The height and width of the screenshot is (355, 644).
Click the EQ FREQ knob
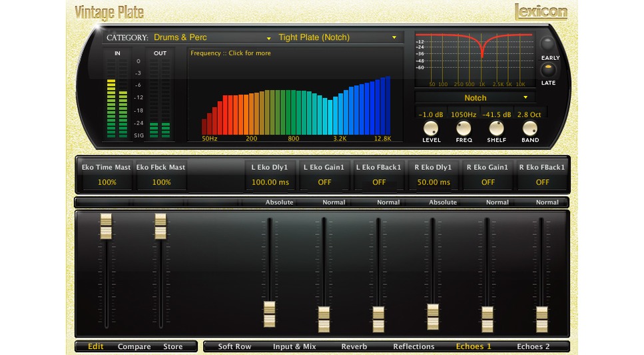pos(464,129)
